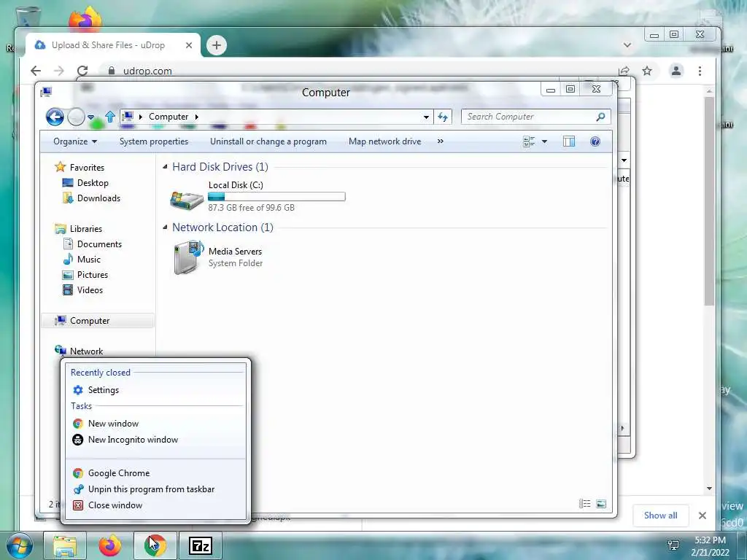Screen dimensions: 747x560
Task: Bookmark this page star icon
Action: click(647, 71)
